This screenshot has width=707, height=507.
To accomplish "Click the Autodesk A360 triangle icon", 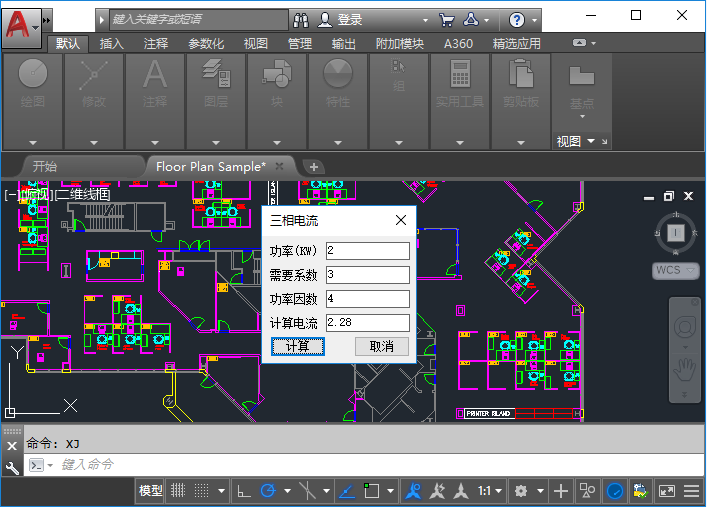I will 471,20.
